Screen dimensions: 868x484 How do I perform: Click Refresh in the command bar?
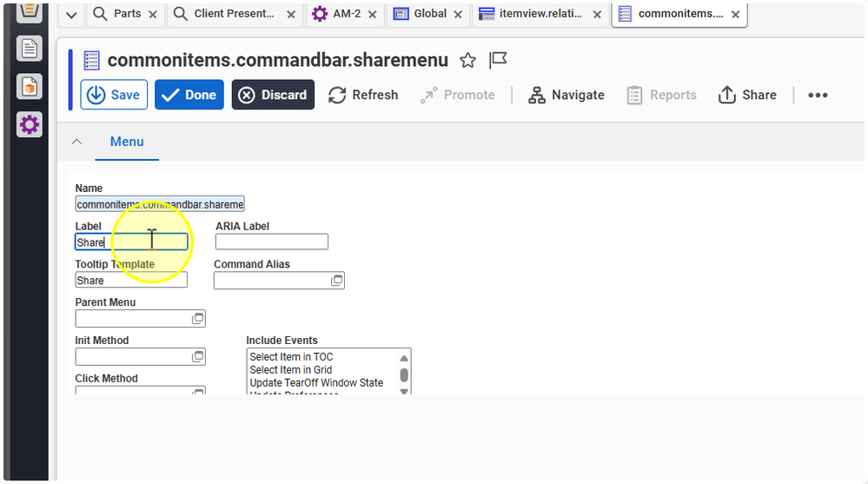(363, 95)
